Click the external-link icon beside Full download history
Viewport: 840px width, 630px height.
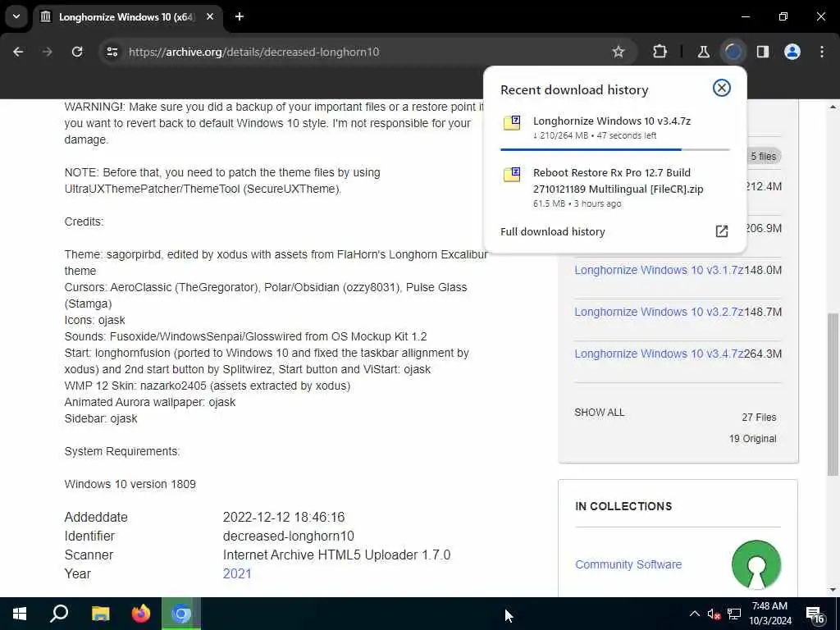coord(722,231)
